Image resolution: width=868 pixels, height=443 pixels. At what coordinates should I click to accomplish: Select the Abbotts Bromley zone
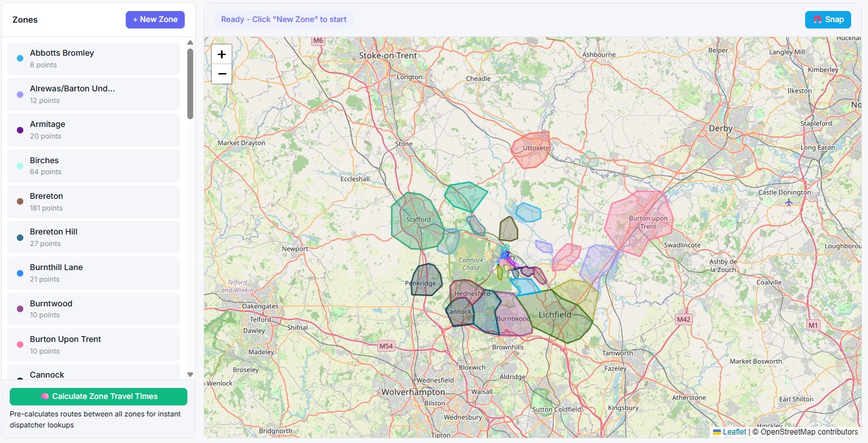[93, 58]
